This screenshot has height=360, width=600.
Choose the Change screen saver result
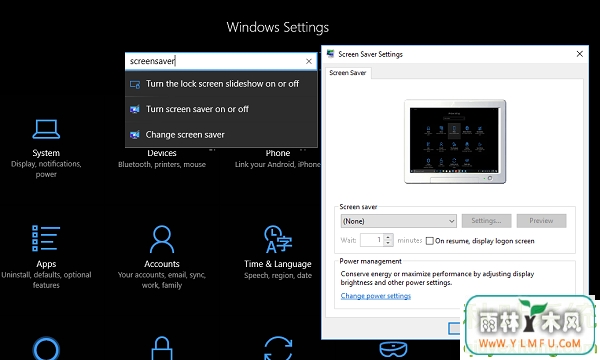pyautogui.click(x=221, y=135)
